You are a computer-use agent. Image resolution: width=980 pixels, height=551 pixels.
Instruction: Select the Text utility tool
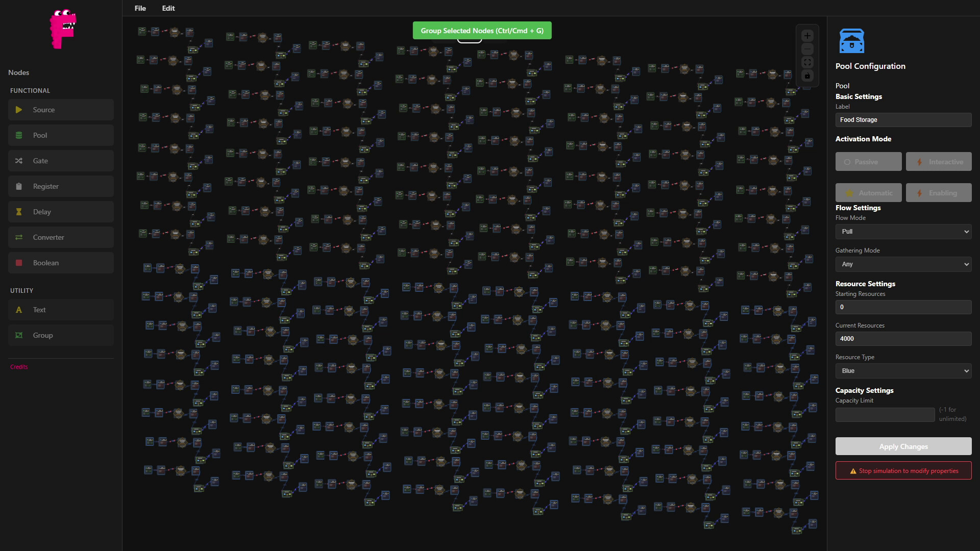(x=61, y=309)
